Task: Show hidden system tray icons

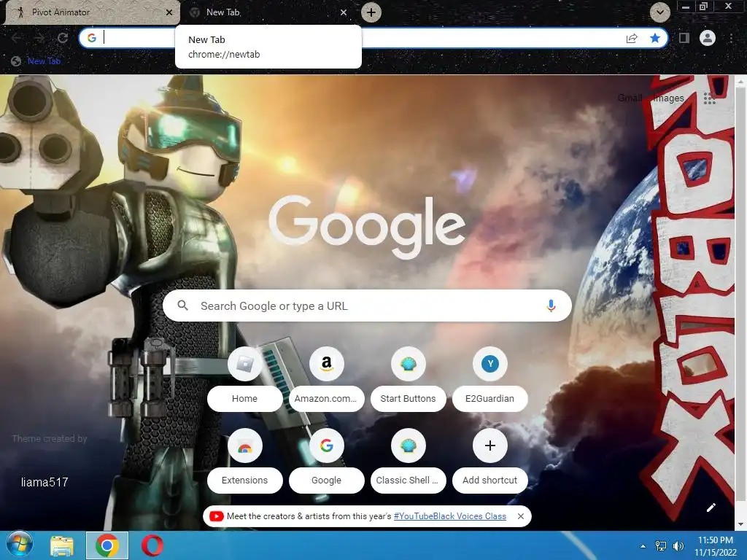Action: (643, 546)
